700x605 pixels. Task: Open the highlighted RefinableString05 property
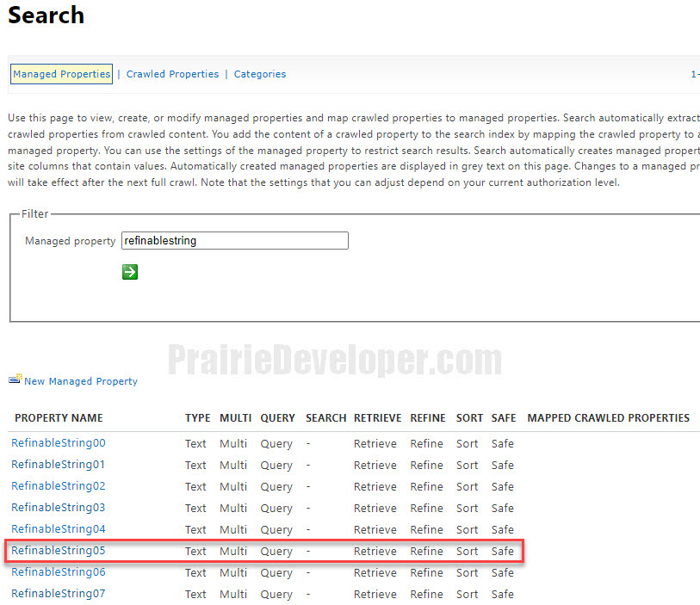(x=58, y=550)
